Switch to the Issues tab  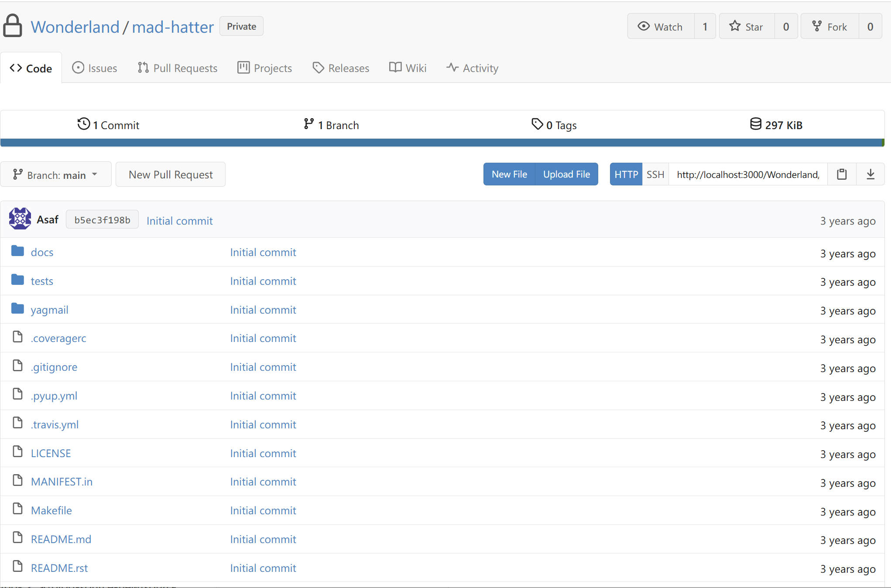pyautogui.click(x=95, y=68)
